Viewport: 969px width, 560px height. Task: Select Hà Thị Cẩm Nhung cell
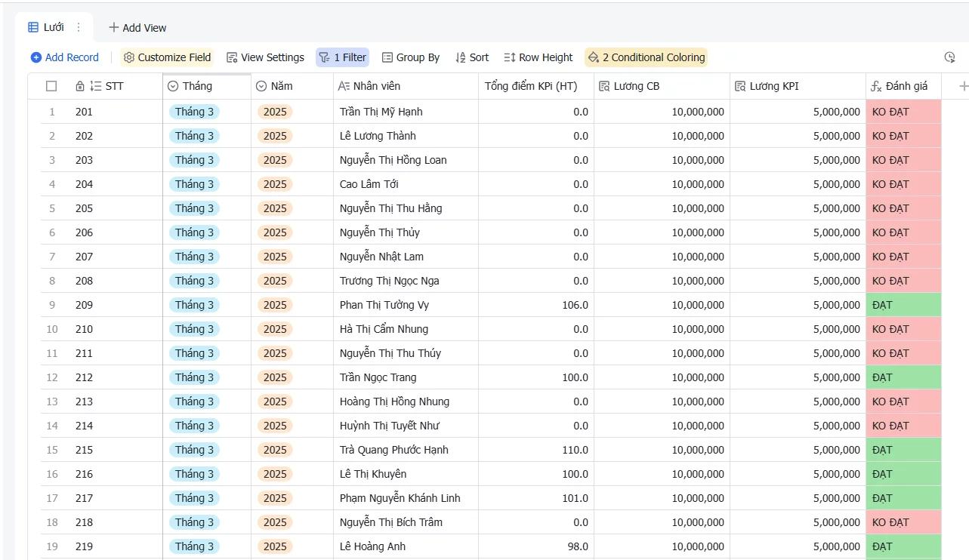click(406, 329)
